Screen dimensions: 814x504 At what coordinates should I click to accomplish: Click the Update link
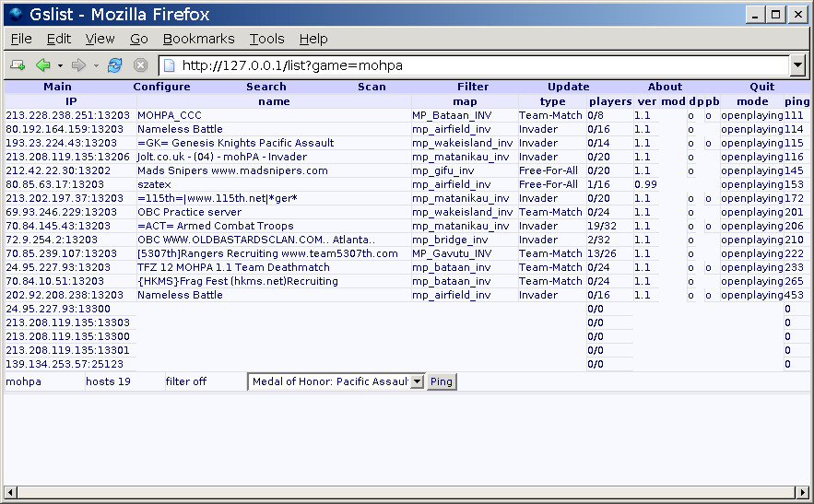[568, 87]
